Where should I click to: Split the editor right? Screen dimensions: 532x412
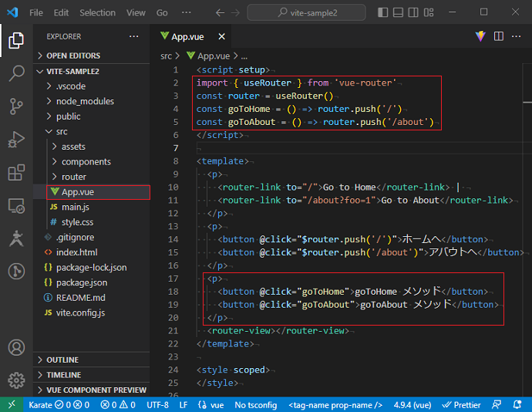pos(498,36)
